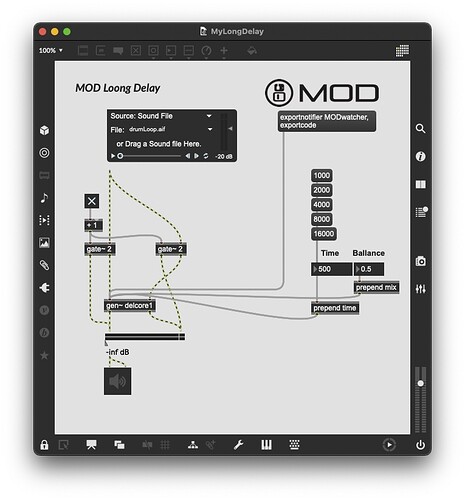Image resolution: width=464 pixels, height=500 pixels.
Task: Open the dial object dropdown in top toolbar
Action: (206, 51)
